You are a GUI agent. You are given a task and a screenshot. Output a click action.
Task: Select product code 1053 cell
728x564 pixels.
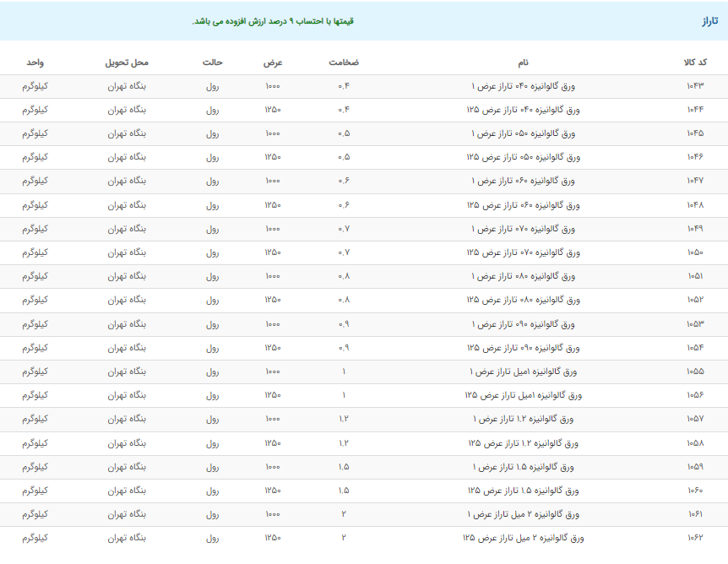click(x=695, y=324)
